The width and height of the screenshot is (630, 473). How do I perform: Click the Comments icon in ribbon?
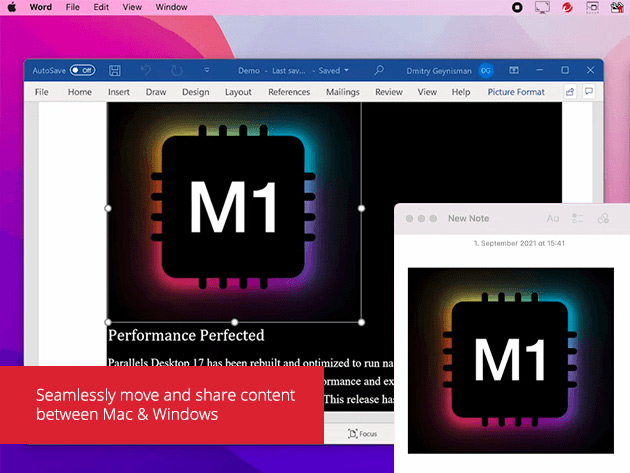click(589, 92)
